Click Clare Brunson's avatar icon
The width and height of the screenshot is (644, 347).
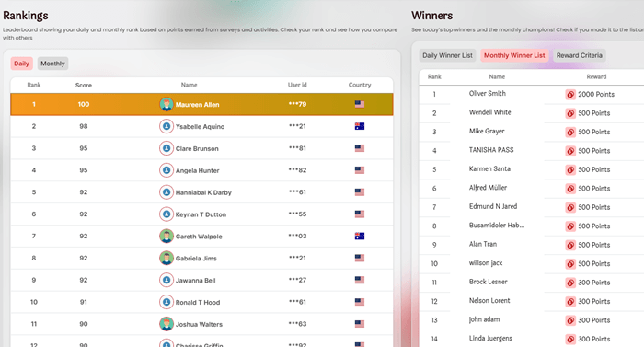click(x=167, y=148)
